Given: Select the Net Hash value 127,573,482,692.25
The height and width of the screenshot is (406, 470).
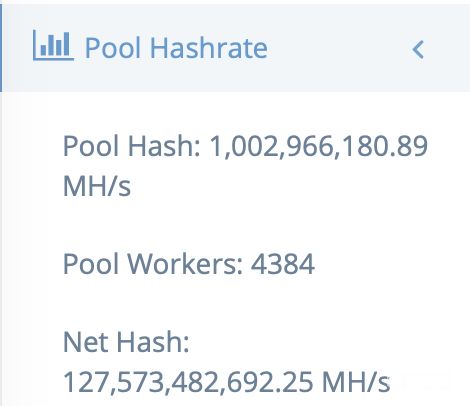Looking at the screenshot, I should (x=188, y=382).
